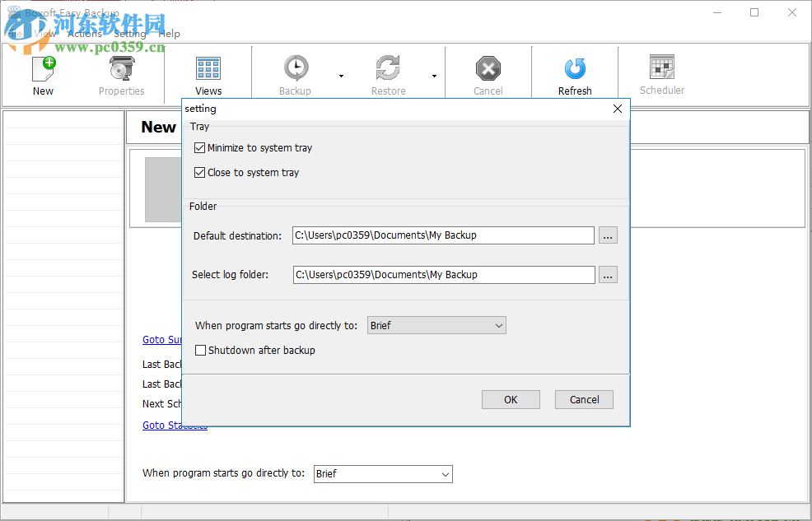Browse for the default destination folder

[608, 235]
